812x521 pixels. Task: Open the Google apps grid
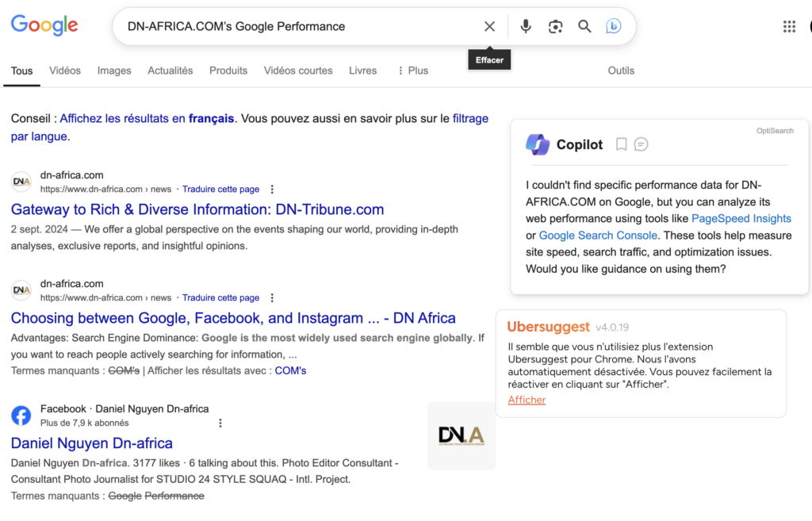pos(789,26)
